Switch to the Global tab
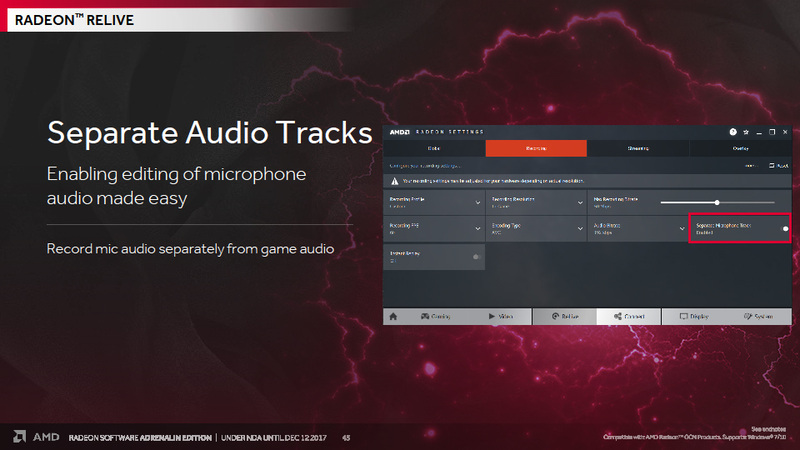The width and height of the screenshot is (800, 450). point(434,148)
